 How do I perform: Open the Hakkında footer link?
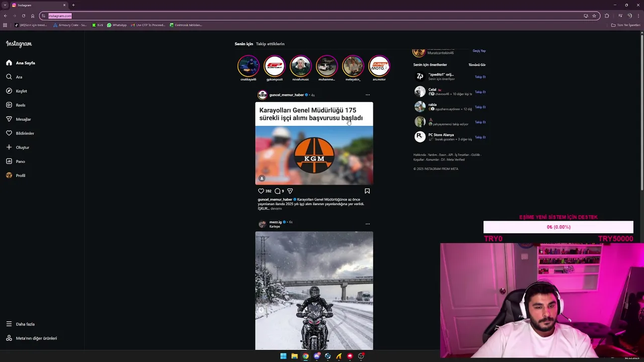click(x=420, y=155)
